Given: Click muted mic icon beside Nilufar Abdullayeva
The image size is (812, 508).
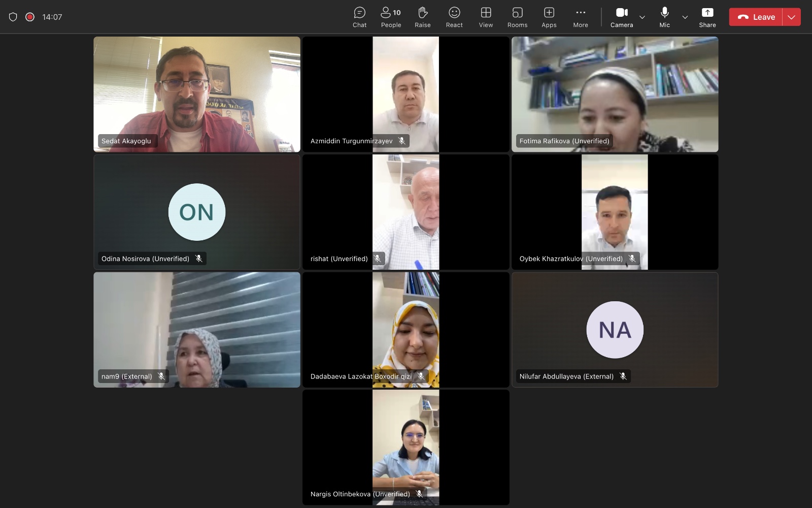Looking at the screenshot, I should click(x=623, y=376).
